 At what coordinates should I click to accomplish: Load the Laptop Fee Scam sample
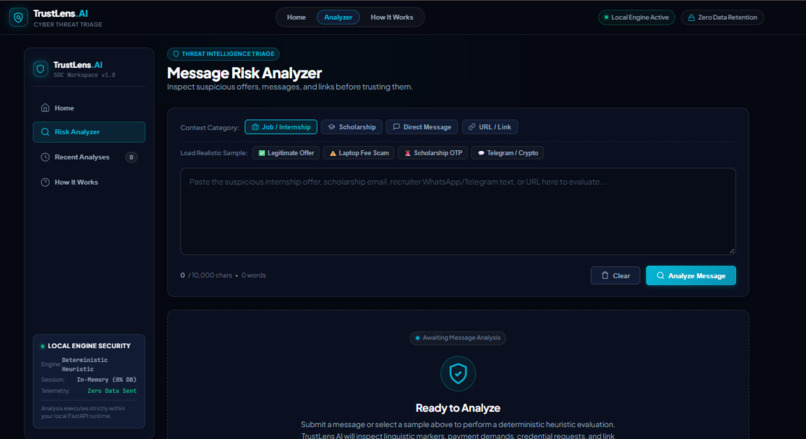pos(359,153)
